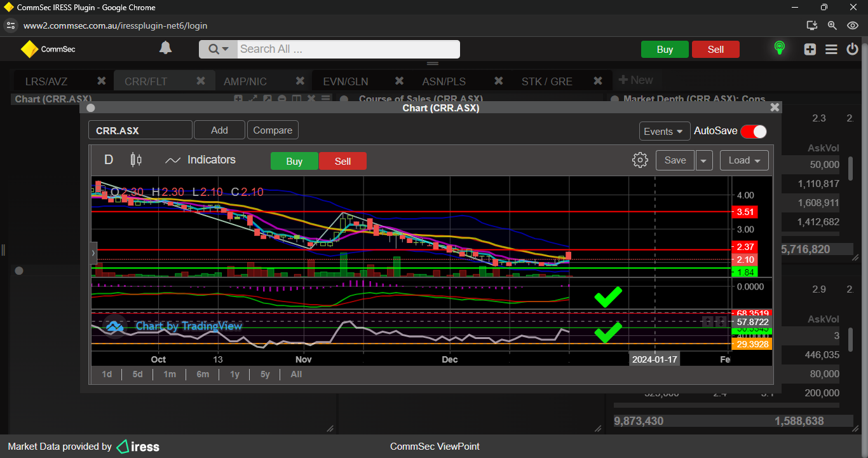Open the notifications bell
Screen dimensions: 868x458
pos(165,48)
